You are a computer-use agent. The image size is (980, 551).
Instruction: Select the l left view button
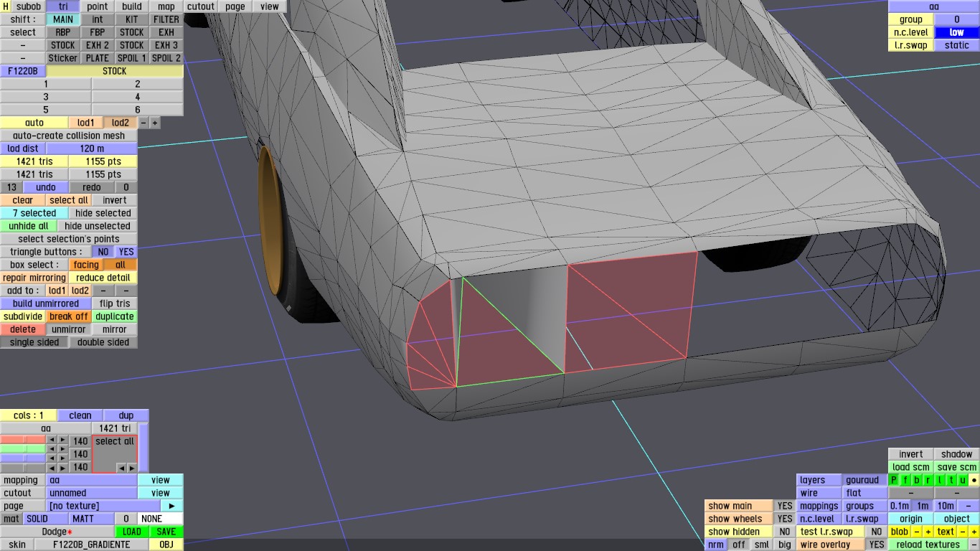pyautogui.click(x=940, y=480)
